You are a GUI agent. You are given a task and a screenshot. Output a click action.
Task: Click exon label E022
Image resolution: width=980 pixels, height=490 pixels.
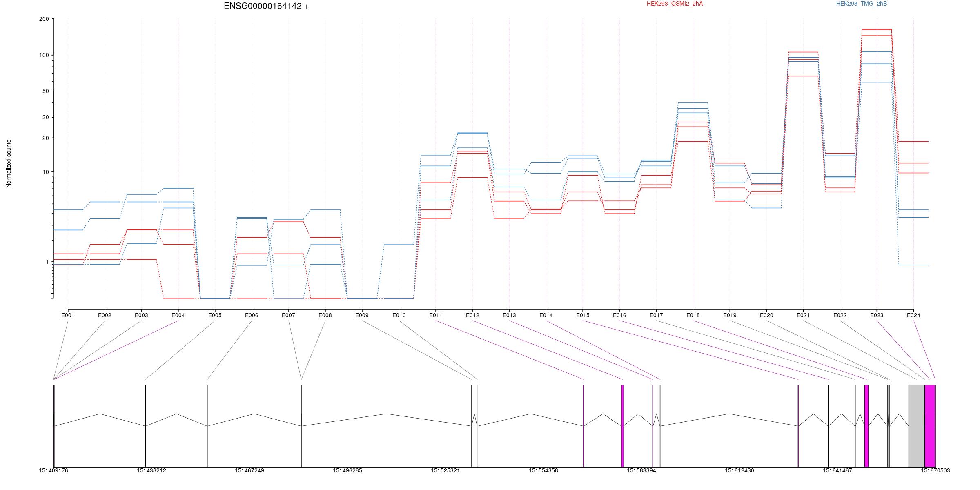pos(840,315)
